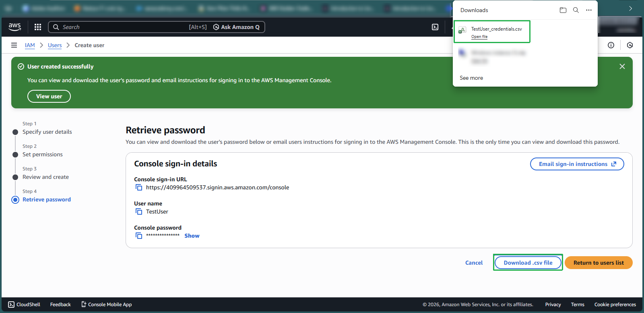Go to Users breadcrumb link
This screenshot has width=644, height=313.
click(55, 45)
